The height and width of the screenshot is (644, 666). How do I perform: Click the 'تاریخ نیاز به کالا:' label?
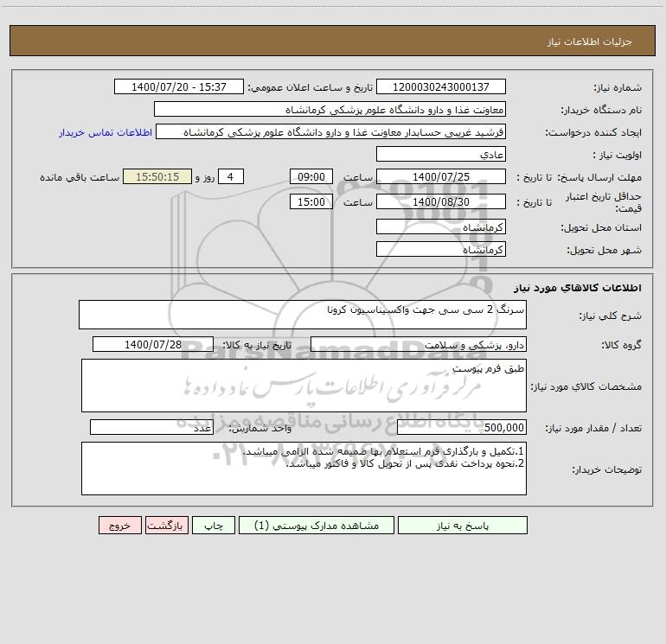[258, 345]
